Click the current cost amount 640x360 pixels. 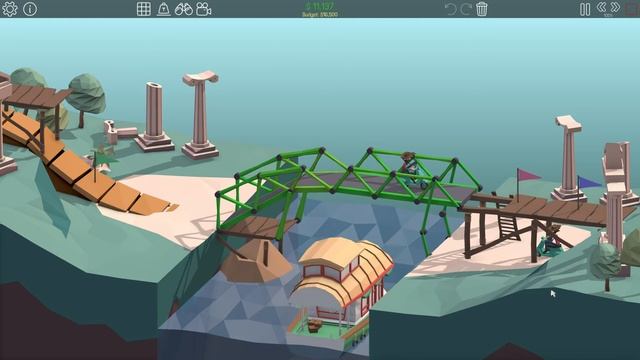tap(320, 6)
